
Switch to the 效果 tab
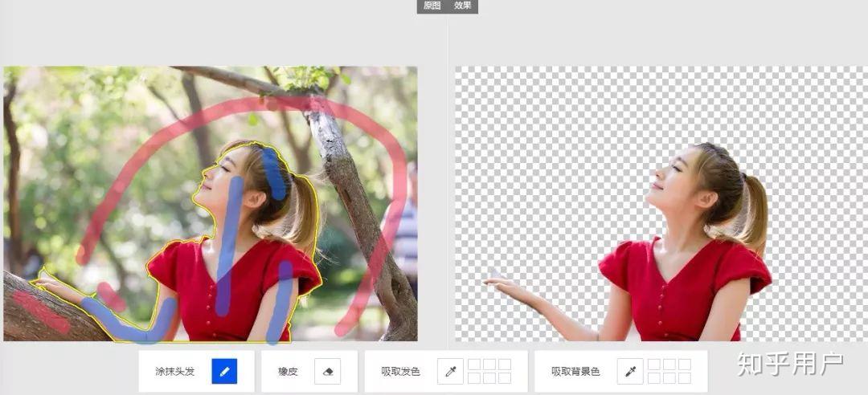click(x=463, y=6)
